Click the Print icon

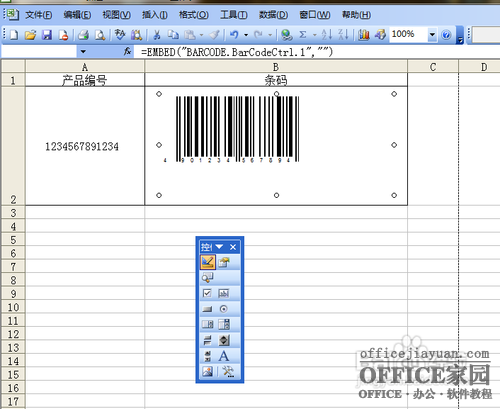pyautogui.click(x=83, y=35)
